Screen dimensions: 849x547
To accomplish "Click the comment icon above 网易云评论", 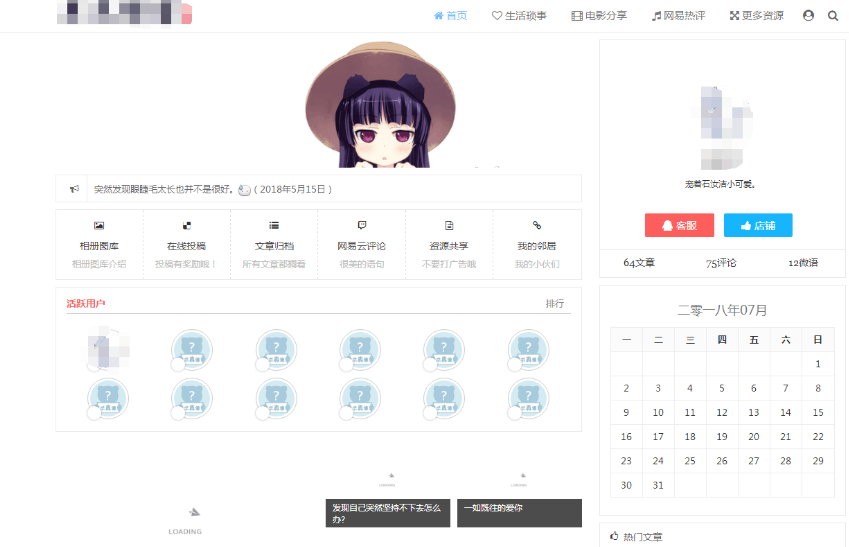I will click(362, 225).
